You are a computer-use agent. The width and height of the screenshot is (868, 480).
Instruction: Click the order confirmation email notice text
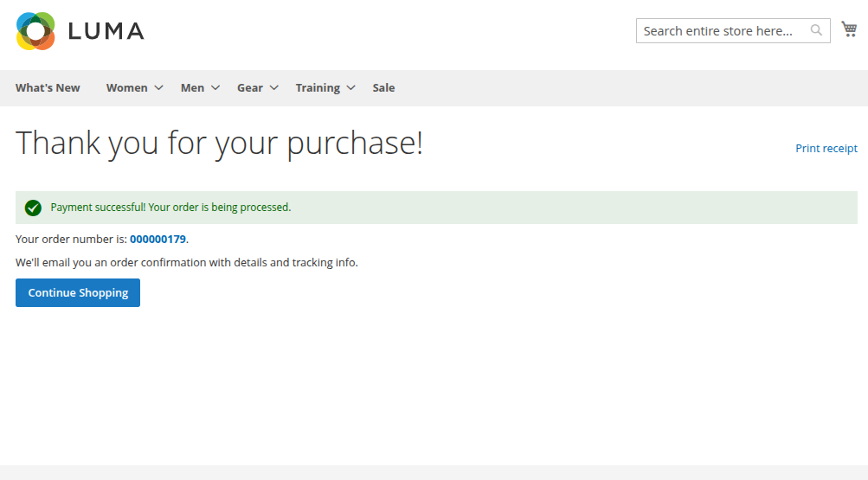[x=187, y=263]
